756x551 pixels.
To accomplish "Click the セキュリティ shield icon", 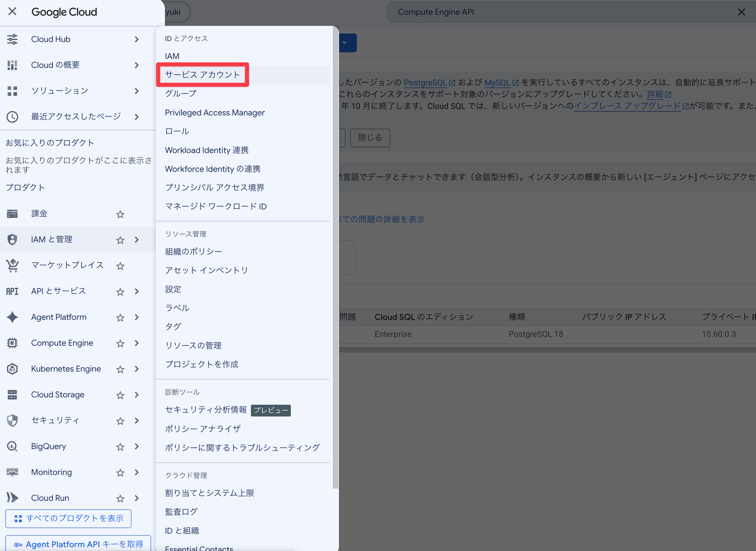I will tap(12, 421).
